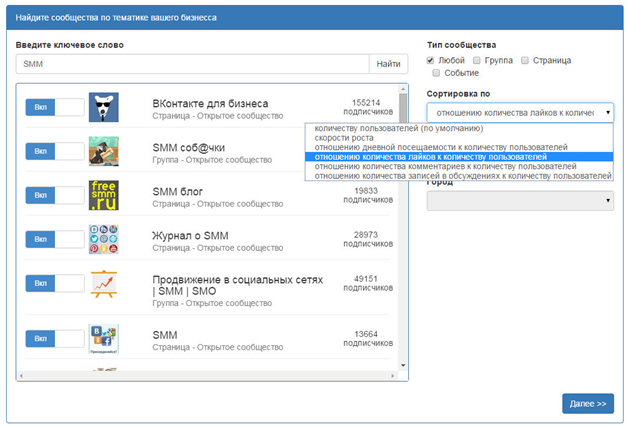The width and height of the screenshot is (628, 427).
Task: Open the Сортировка по dropdown
Action: [520, 113]
